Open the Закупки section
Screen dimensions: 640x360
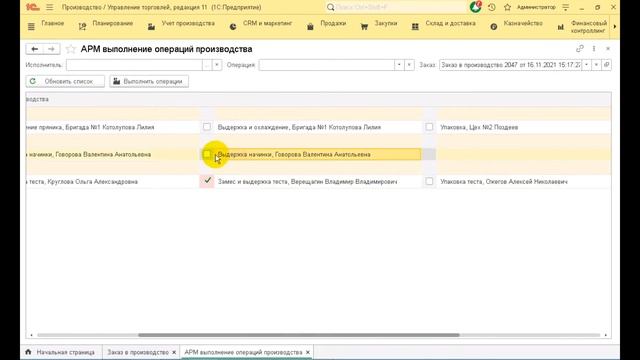386,23
